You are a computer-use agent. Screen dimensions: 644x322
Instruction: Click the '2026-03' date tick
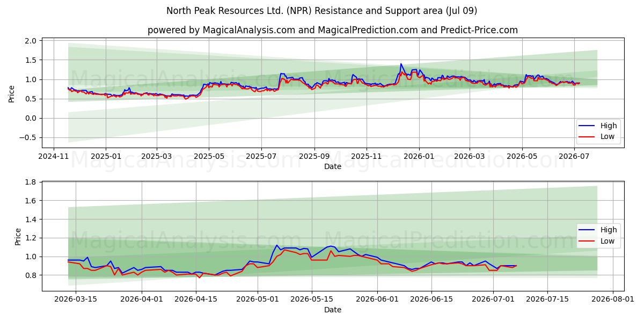pos(470,156)
